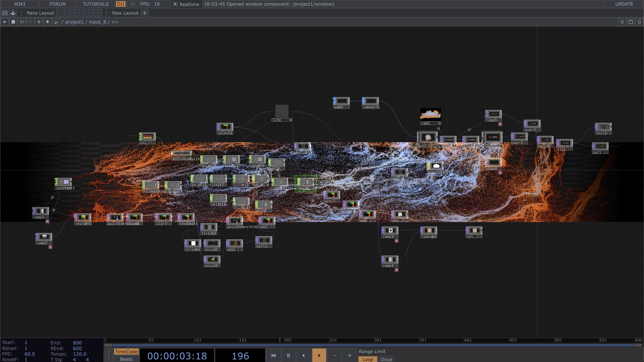Screen dimensions: 644x362
Task: Click the add plus icon in path bar
Action: pos(39,22)
